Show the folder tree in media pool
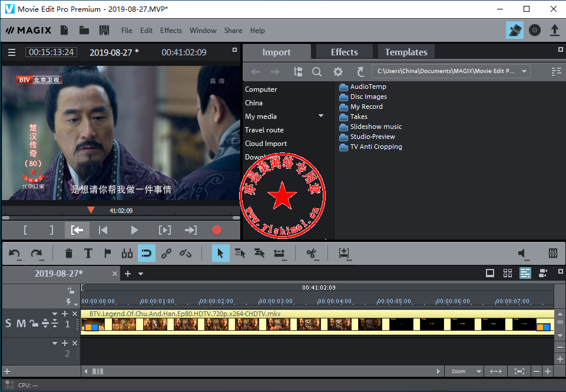This screenshot has height=392, width=566. [x=298, y=72]
